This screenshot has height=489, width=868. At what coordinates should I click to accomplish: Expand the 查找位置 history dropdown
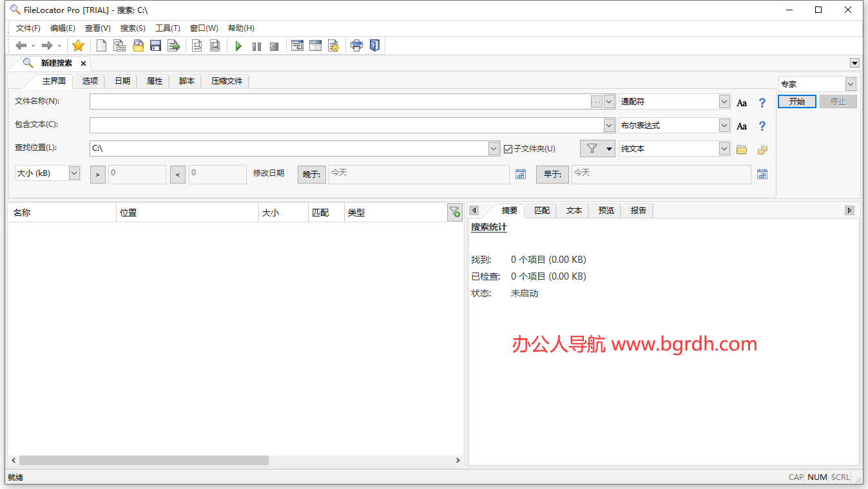coord(493,148)
